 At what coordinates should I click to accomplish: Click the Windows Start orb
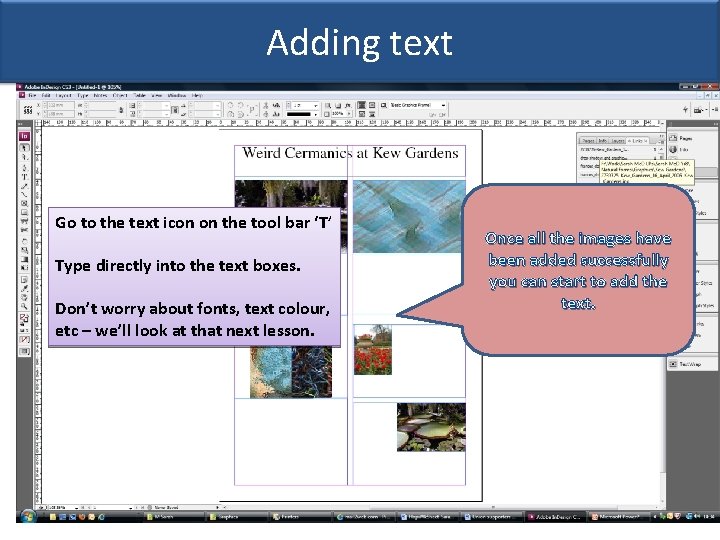pyautogui.click(x=28, y=516)
